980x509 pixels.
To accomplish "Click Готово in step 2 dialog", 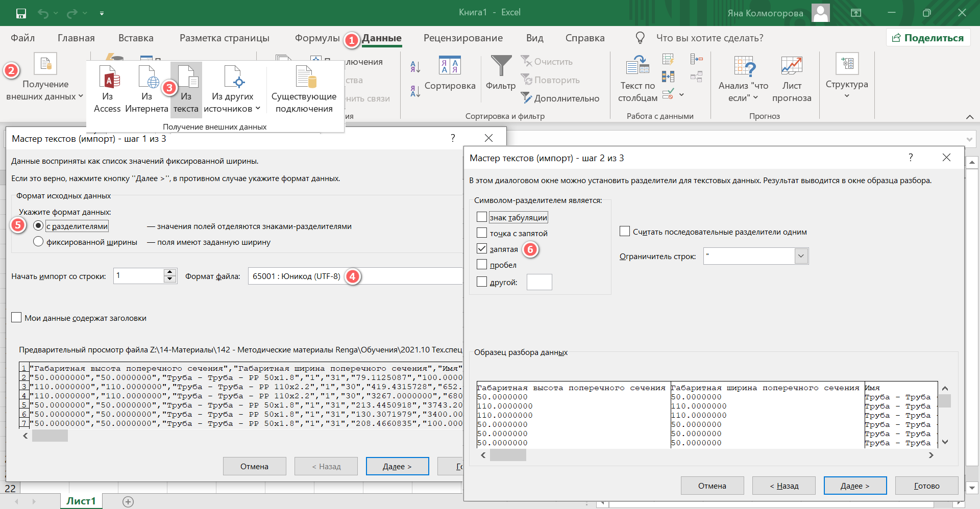I will click(926, 486).
